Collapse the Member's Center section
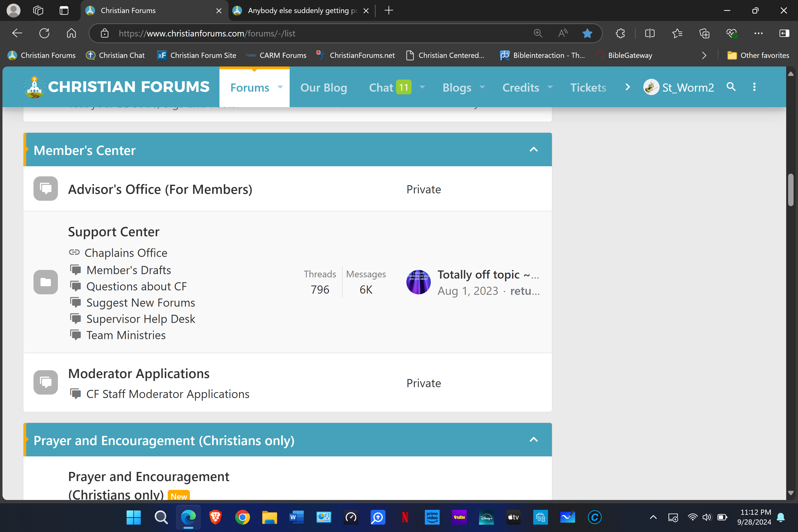798x532 pixels. click(x=533, y=150)
